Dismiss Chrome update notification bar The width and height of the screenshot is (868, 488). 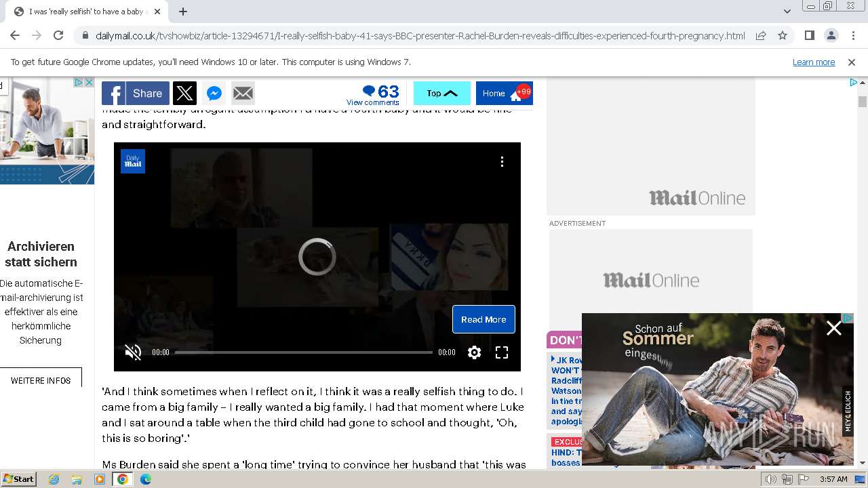(851, 62)
